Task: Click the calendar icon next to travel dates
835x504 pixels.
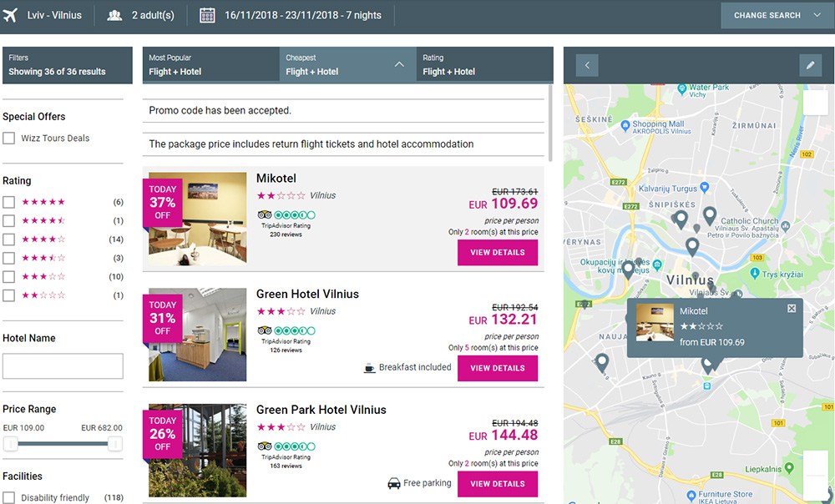Action: click(x=208, y=15)
